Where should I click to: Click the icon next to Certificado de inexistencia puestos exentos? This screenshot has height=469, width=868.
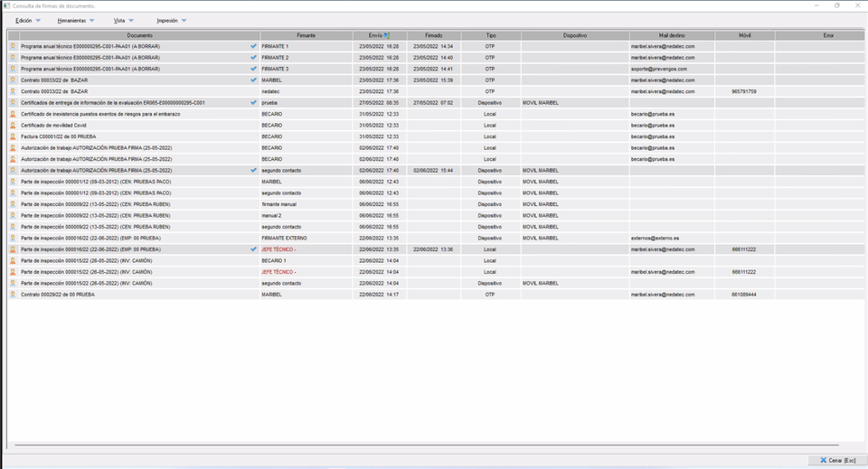[x=13, y=114]
